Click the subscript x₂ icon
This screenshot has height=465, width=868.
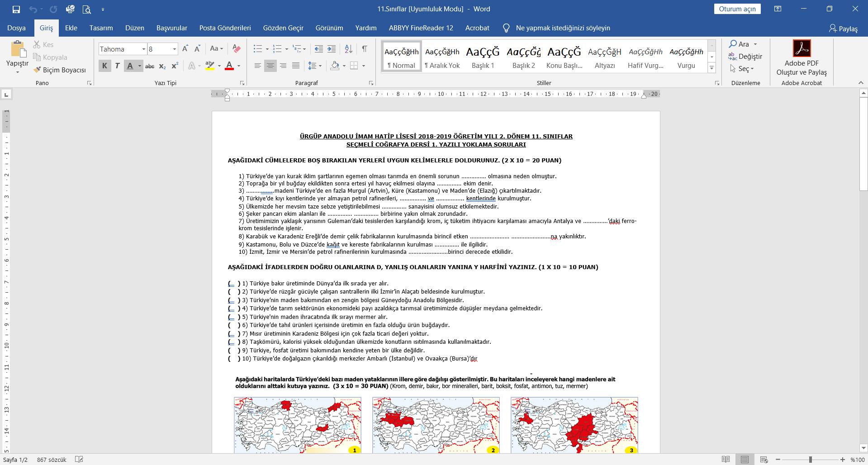[x=162, y=66]
